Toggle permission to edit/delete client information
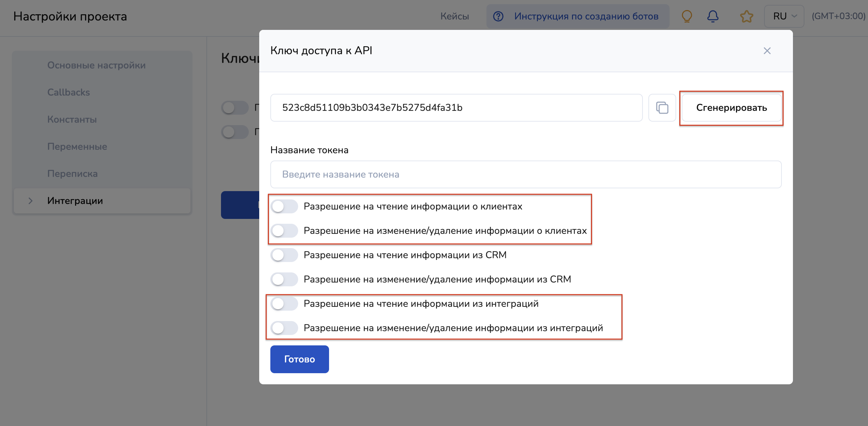Image resolution: width=868 pixels, height=426 pixels. point(284,231)
